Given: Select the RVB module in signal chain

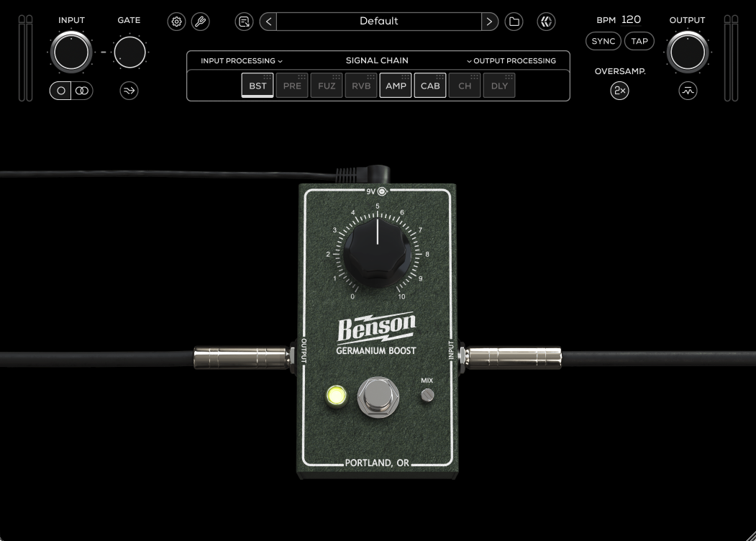Looking at the screenshot, I should (x=361, y=86).
